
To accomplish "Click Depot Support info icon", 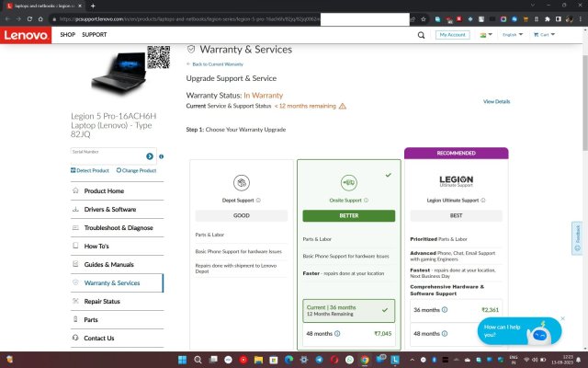I will click(x=258, y=201).
